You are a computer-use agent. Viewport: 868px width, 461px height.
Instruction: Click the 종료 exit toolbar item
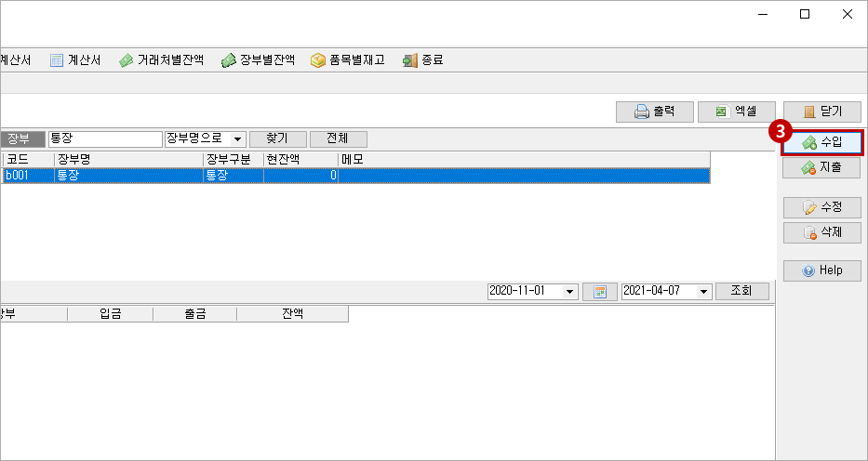(x=423, y=60)
